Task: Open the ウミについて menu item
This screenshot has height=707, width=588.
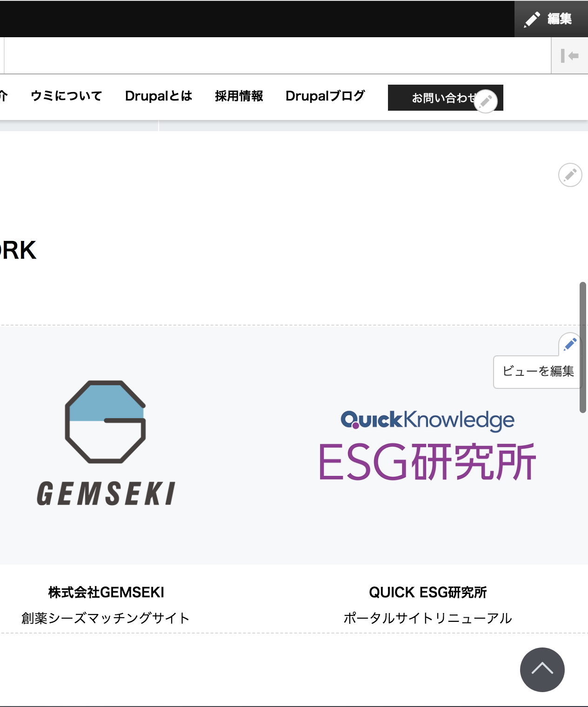Action: [66, 96]
